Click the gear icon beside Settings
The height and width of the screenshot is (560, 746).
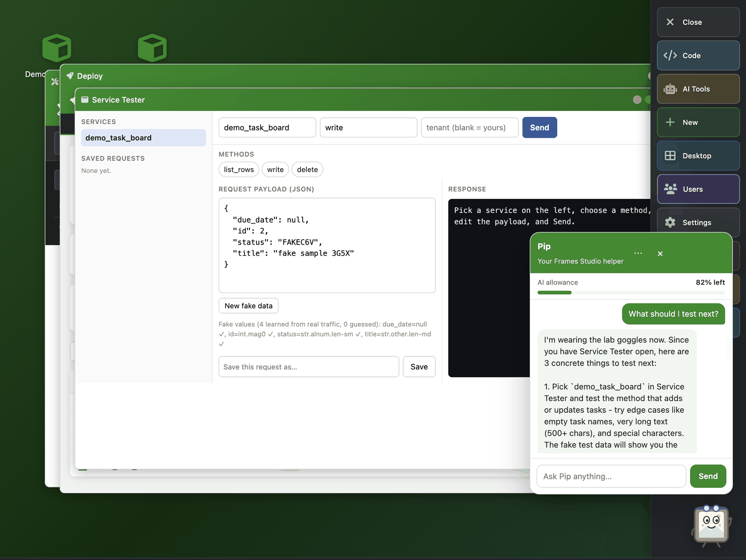(x=670, y=222)
